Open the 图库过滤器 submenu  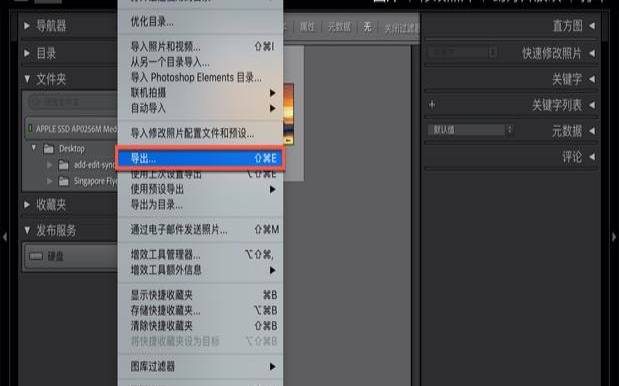pos(200,367)
